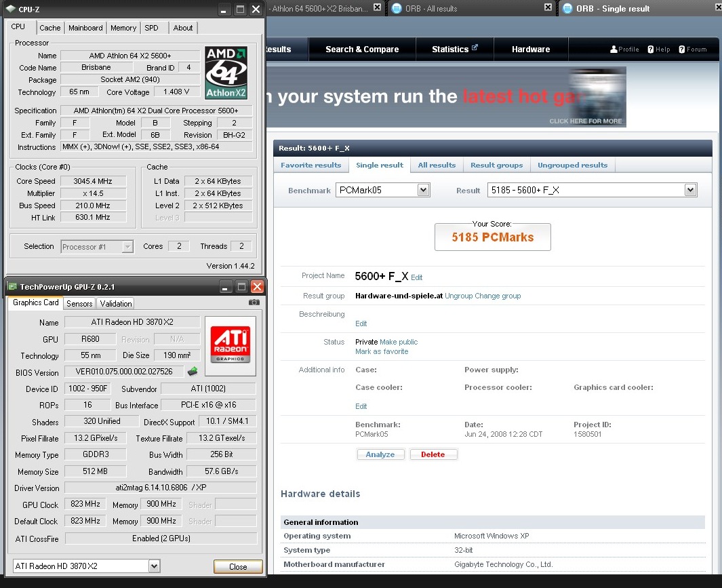Screen dimensions: 722x588
Task: Click the GPU-Z screenshot camera icon
Action: 254,302
